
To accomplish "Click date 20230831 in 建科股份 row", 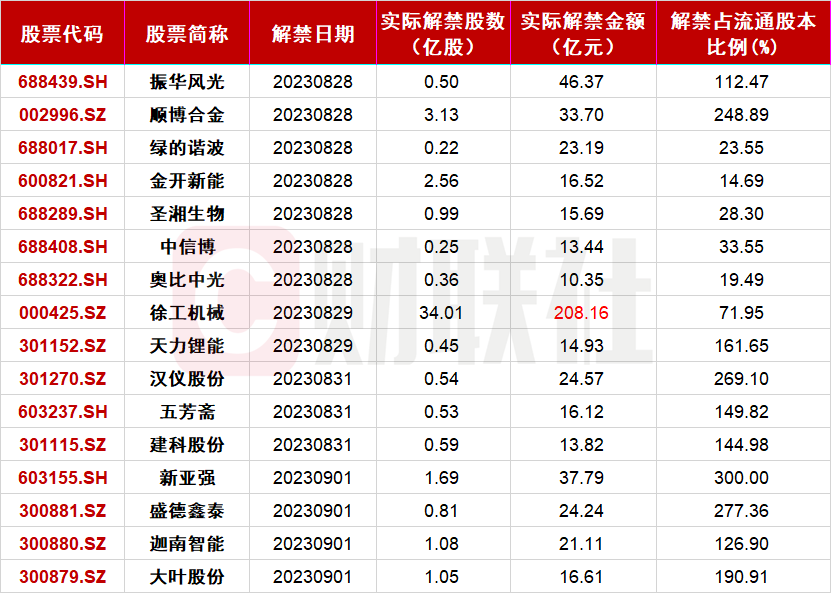I will tap(313, 445).
